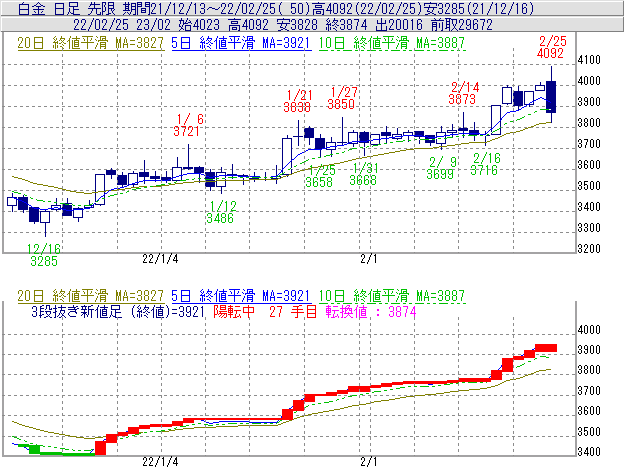Select the 2/16 3716 low annotation
Screen dimensions: 624x475
point(485,164)
